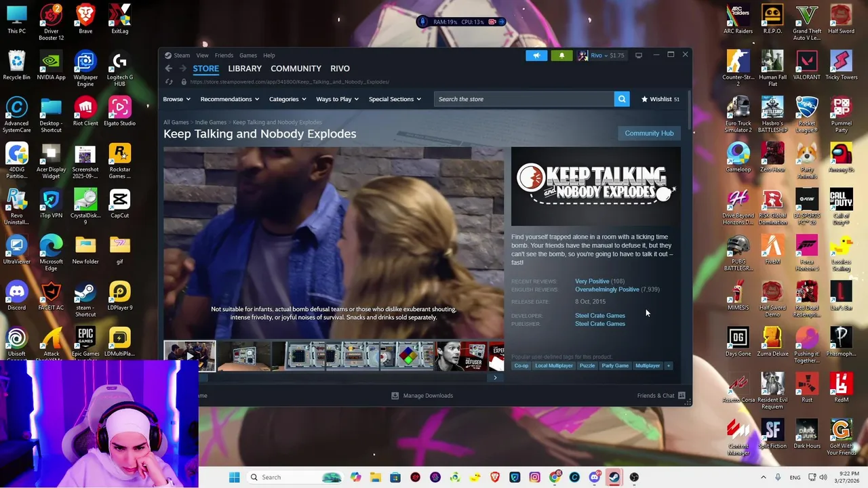Select the Puzzle tag
The image size is (868, 488).
pyautogui.click(x=587, y=366)
